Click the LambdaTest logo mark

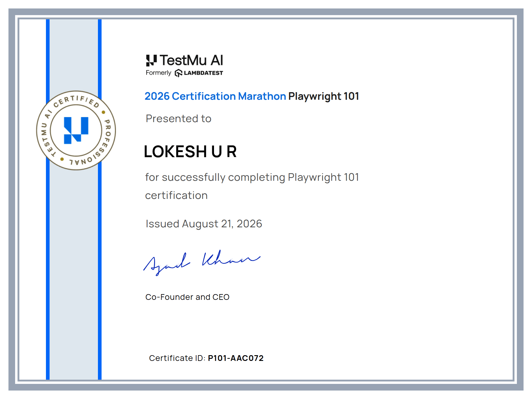point(179,73)
